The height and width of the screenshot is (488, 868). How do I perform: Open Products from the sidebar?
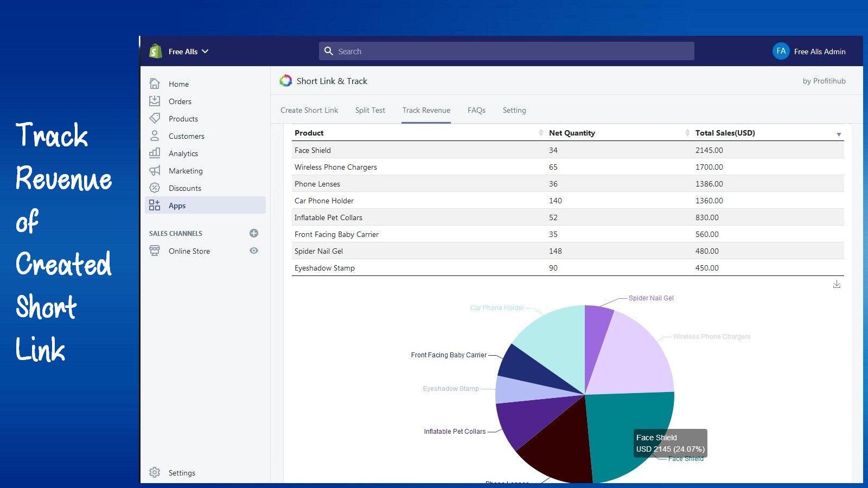pyautogui.click(x=155, y=119)
